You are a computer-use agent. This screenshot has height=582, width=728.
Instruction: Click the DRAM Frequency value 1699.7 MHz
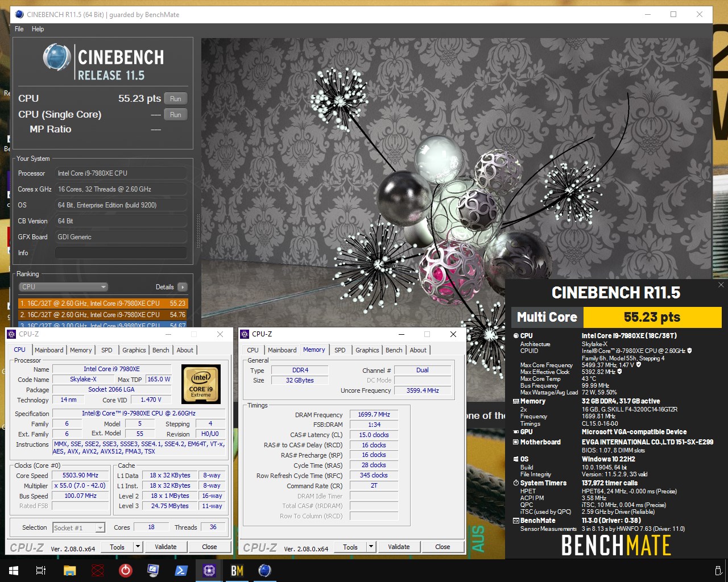click(x=374, y=414)
